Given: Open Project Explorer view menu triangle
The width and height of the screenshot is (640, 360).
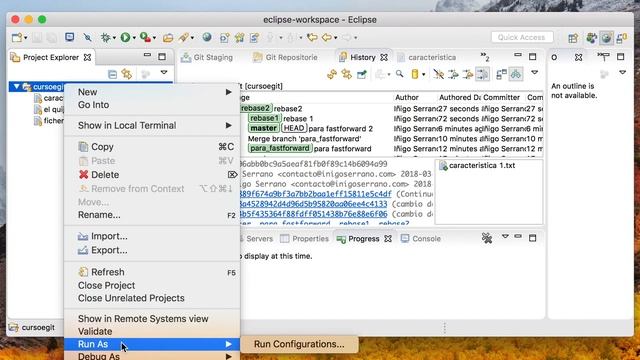Looking at the screenshot, I should tap(164, 73).
